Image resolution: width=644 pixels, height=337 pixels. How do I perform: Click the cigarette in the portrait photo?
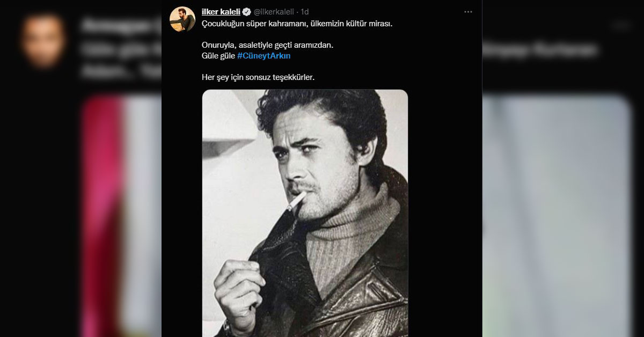pos(296,202)
